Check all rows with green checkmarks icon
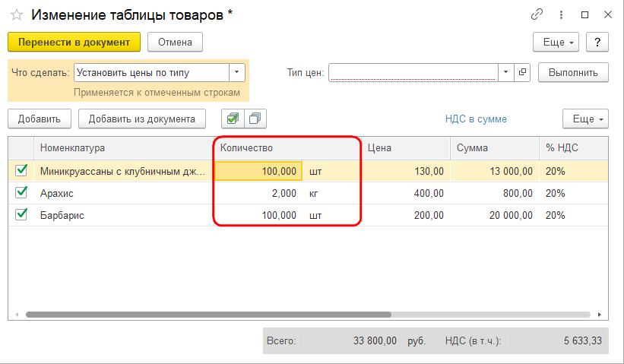Viewport: 624px width, 364px height. [233, 119]
